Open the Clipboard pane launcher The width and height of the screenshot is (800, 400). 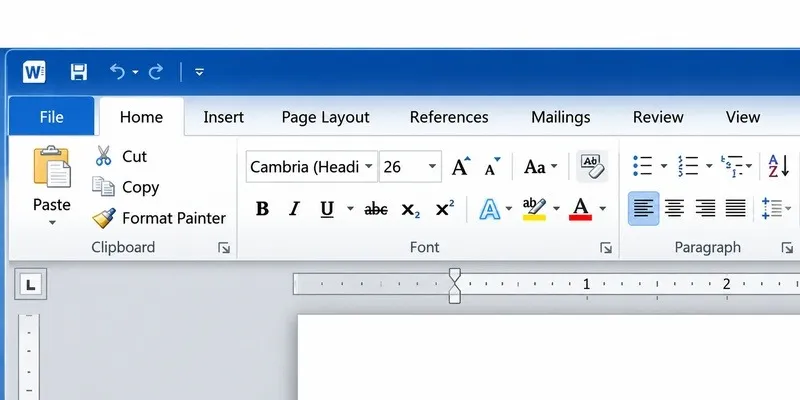[224, 248]
